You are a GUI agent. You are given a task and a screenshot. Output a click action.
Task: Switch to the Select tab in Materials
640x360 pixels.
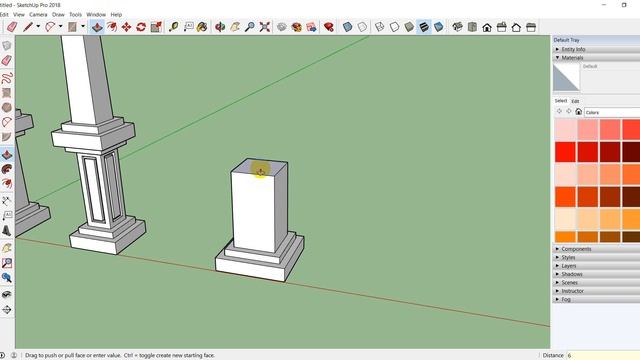click(561, 100)
